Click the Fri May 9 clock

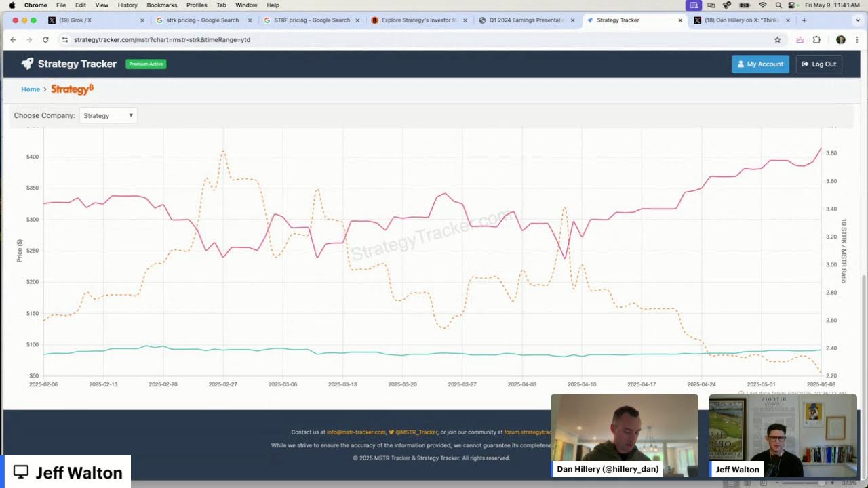click(x=832, y=5)
